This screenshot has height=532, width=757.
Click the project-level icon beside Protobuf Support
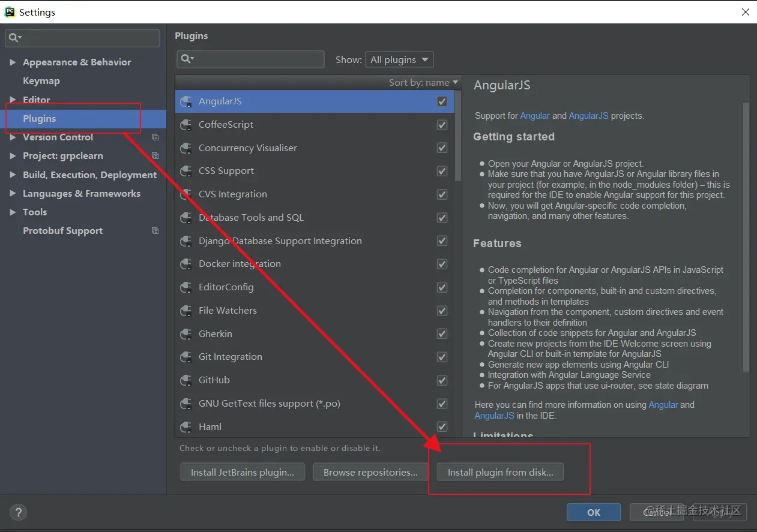(x=155, y=231)
